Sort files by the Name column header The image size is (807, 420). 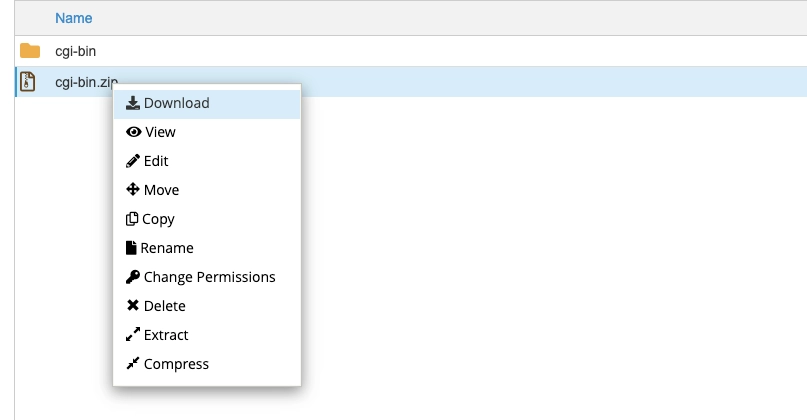(74, 18)
